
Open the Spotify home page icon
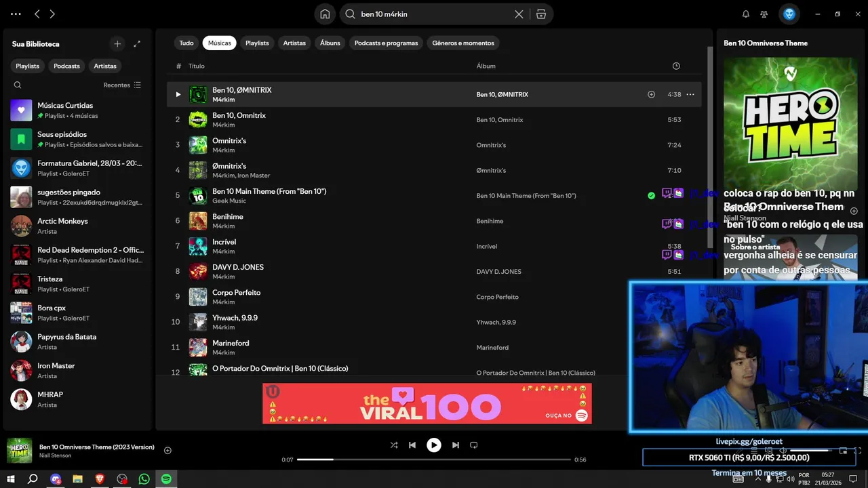pos(325,14)
